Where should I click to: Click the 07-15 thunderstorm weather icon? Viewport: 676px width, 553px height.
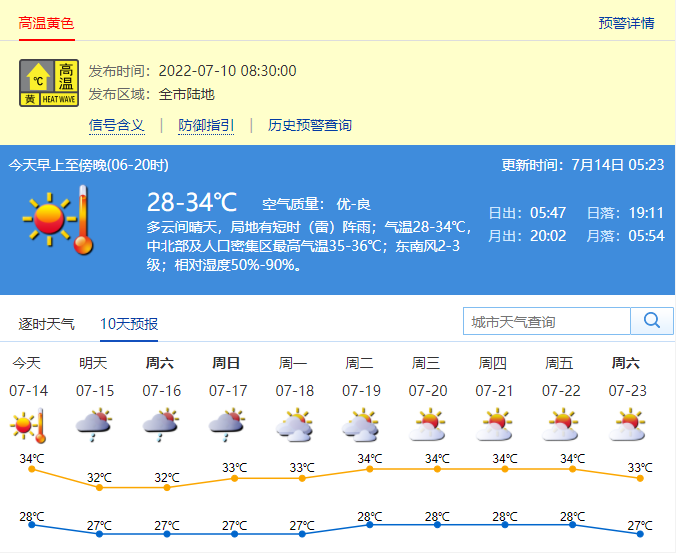pos(94,425)
